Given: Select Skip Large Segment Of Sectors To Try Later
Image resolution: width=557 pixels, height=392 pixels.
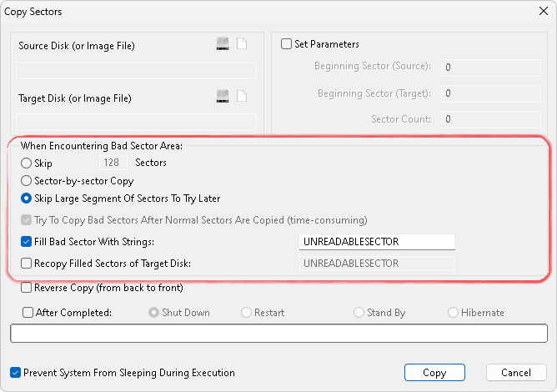Looking at the screenshot, I should [27, 199].
